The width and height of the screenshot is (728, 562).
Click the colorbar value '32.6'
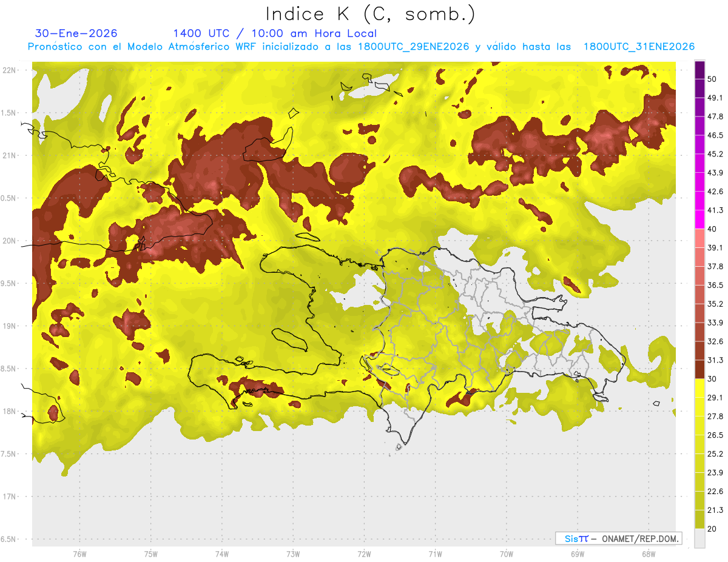pos(715,341)
